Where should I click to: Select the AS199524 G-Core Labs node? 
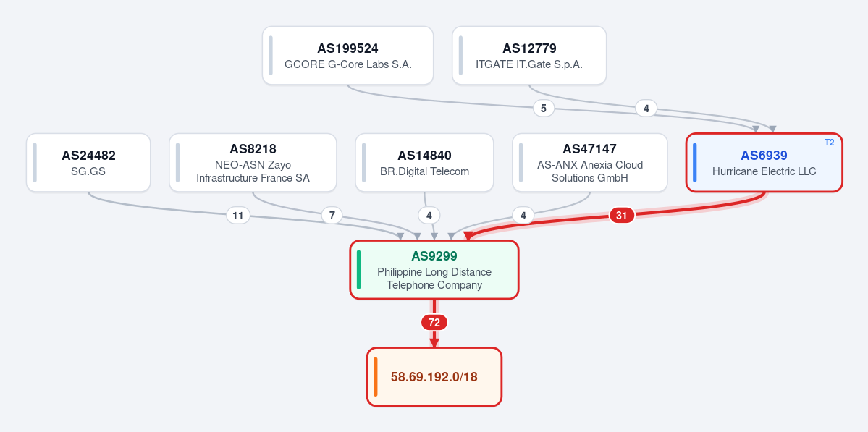coord(347,55)
